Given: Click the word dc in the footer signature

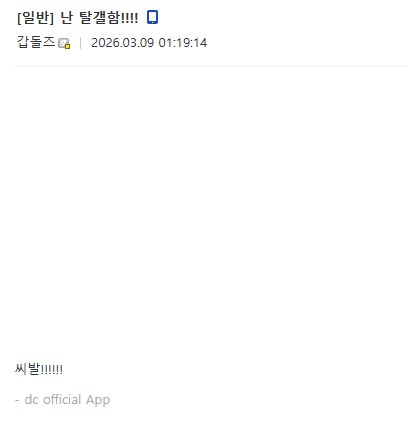Looking at the screenshot, I should [32, 399].
